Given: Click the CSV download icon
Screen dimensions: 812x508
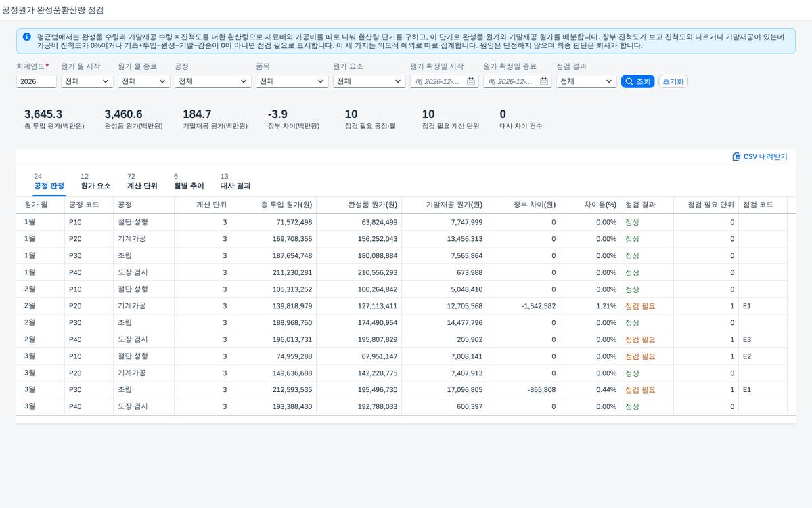Looking at the screenshot, I should pos(736,156).
